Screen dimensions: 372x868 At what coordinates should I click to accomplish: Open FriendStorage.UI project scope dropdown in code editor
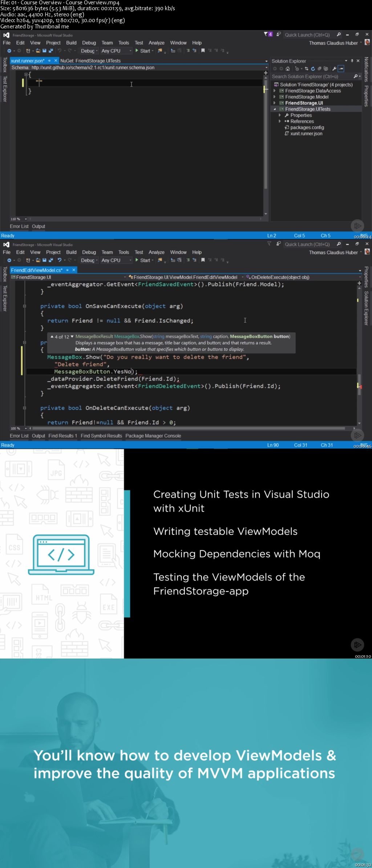(x=68, y=277)
